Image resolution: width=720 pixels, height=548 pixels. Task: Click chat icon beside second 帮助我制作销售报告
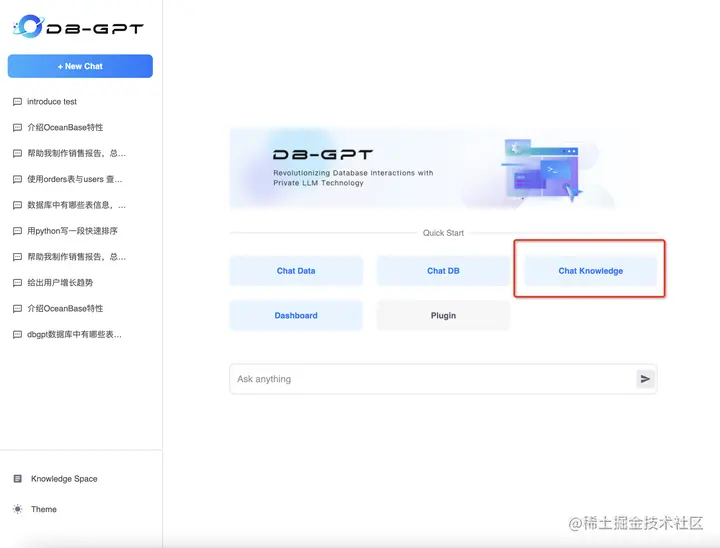pyautogui.click(x=17, y=257)
